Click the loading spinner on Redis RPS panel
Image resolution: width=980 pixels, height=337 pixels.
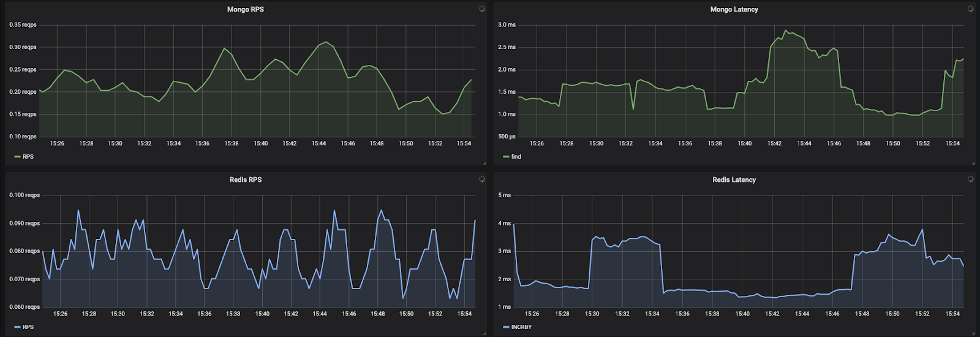pyautogui.click(x=482, y=180)
